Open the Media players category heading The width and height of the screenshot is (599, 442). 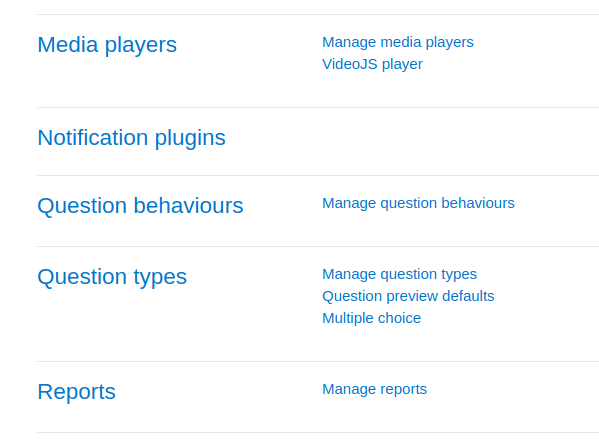(107, 45)
